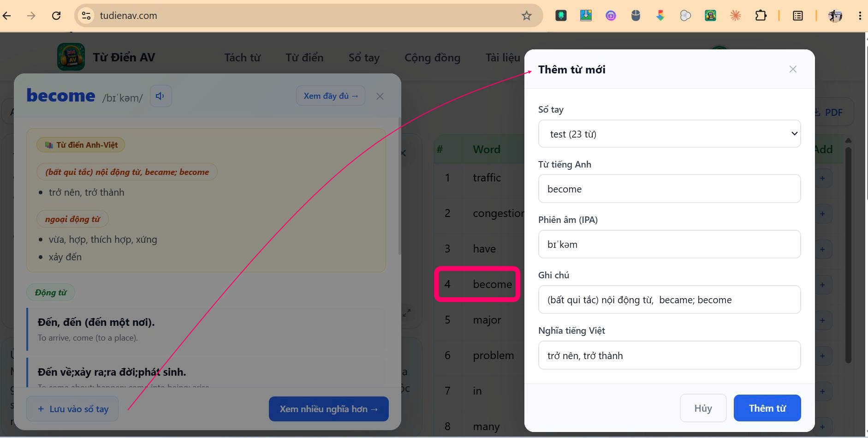
Task: Open the green microphone extension icon
Action: 561,16
